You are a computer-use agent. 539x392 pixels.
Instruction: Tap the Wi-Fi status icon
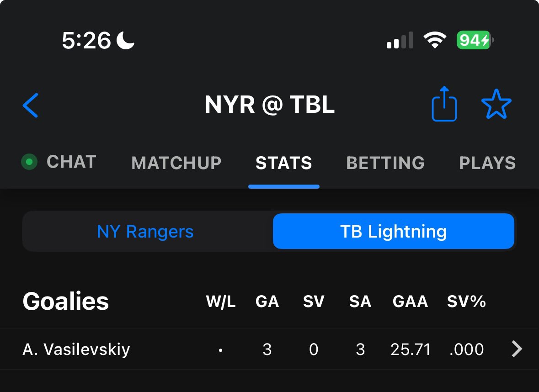click(434, 40)
